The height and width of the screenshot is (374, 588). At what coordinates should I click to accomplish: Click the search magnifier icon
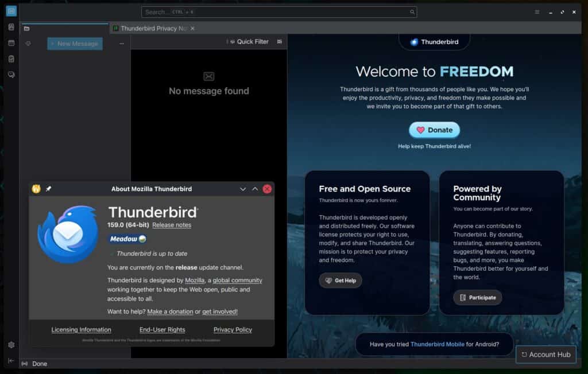point(412,12)
